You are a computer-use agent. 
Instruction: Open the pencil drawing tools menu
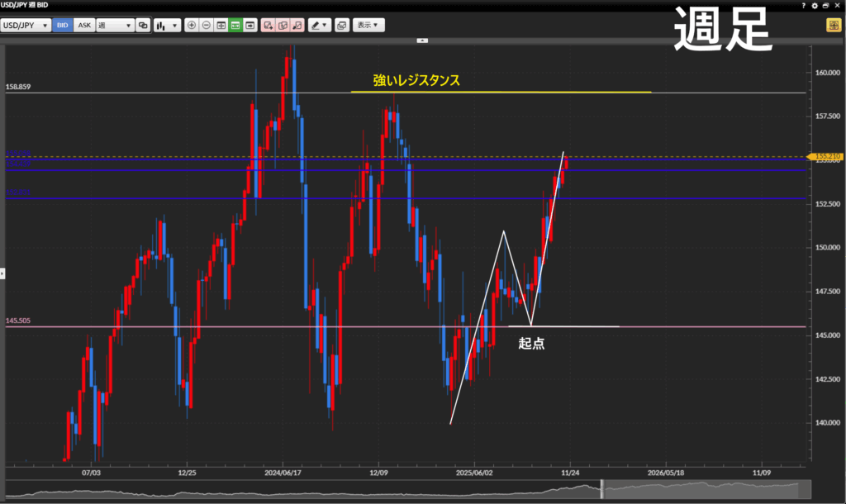319,26
